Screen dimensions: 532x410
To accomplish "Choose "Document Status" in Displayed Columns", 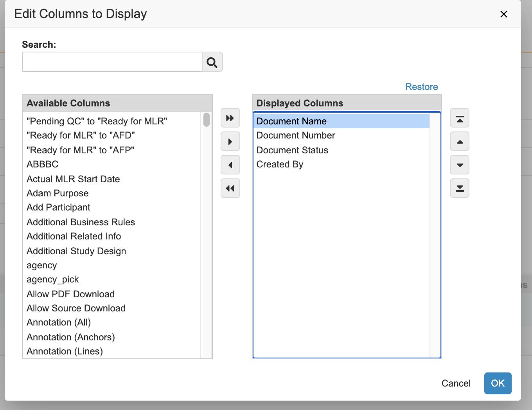I will coord(292,150).
